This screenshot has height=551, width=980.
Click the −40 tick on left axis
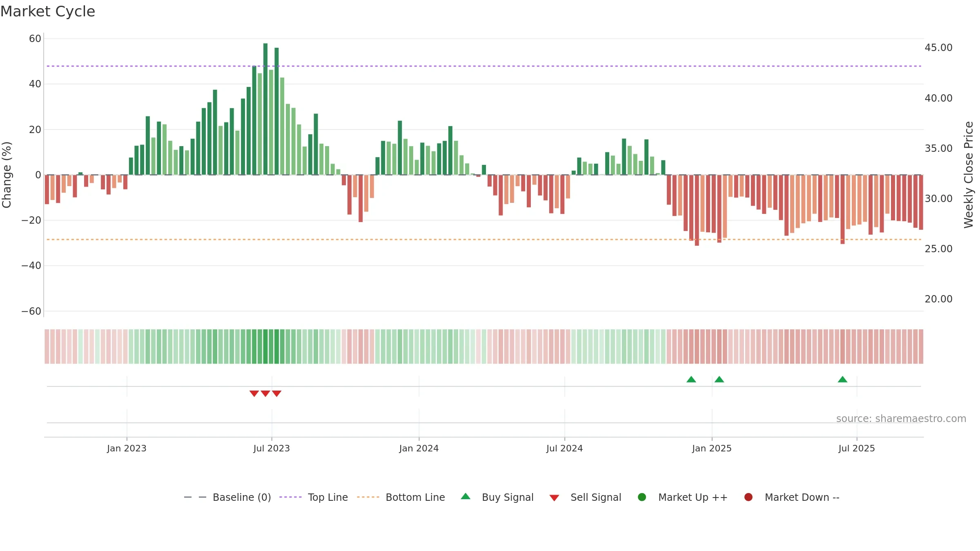(31, 266)
